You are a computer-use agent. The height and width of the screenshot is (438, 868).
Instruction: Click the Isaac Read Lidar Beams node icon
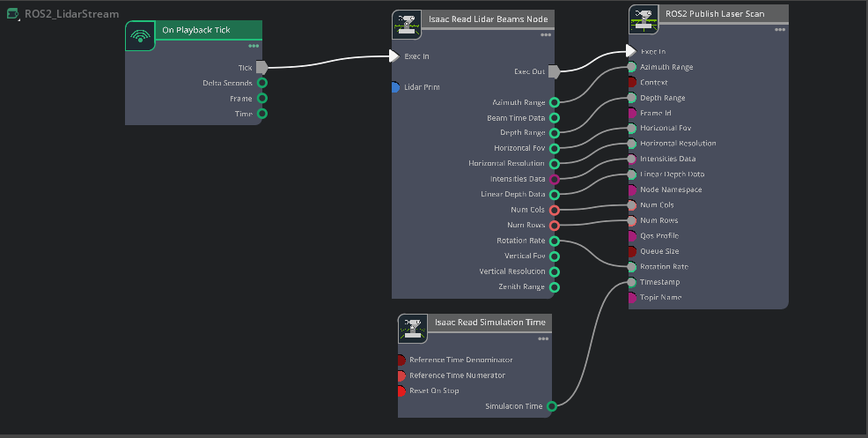pyautogui.click(x=407, y=25)
